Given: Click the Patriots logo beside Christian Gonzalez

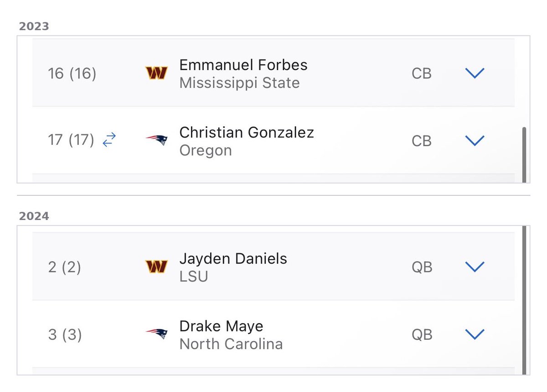Looking at the screenshot, I should point(156,140).
